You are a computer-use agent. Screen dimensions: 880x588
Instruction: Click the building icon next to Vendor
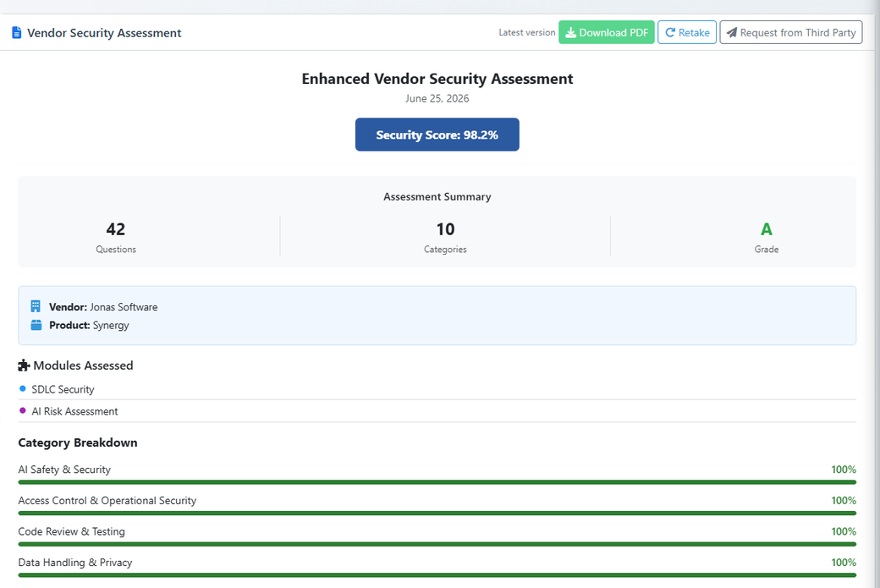click(36, 306)
